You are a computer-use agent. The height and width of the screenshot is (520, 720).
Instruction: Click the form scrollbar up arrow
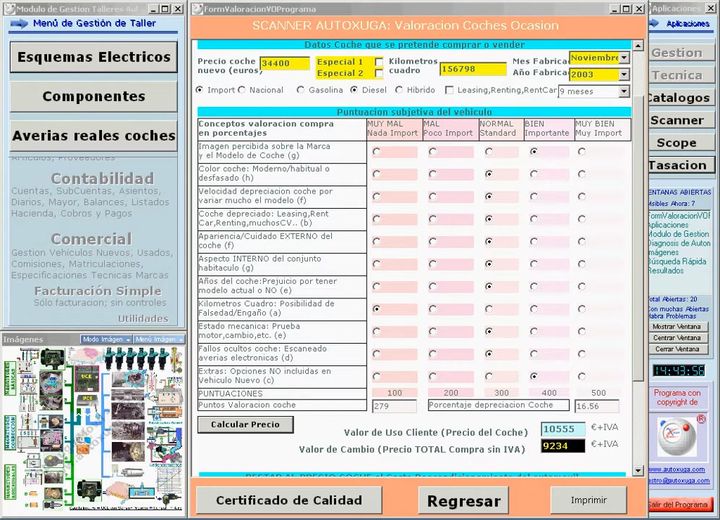pyautogui.click(x=638, y=46)
